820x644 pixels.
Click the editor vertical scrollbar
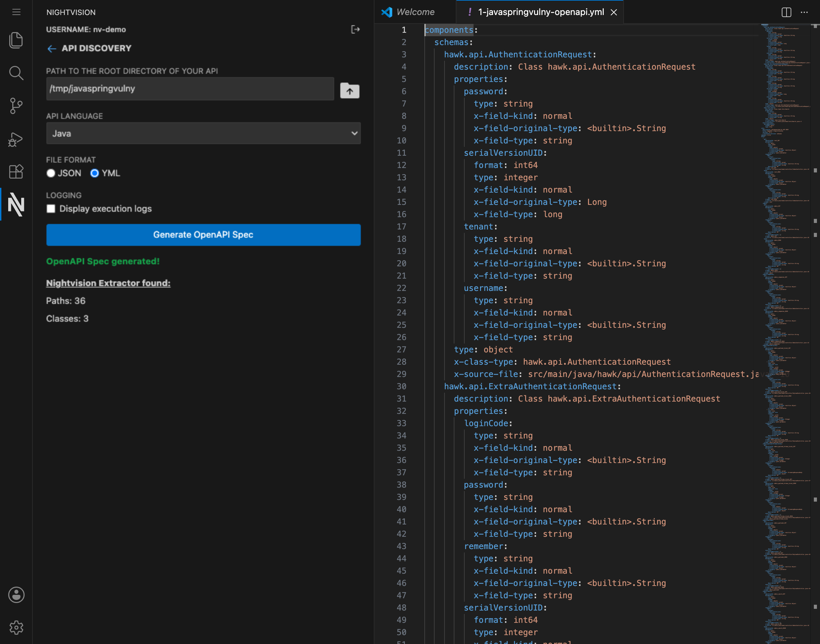click(x=815, y=334)
